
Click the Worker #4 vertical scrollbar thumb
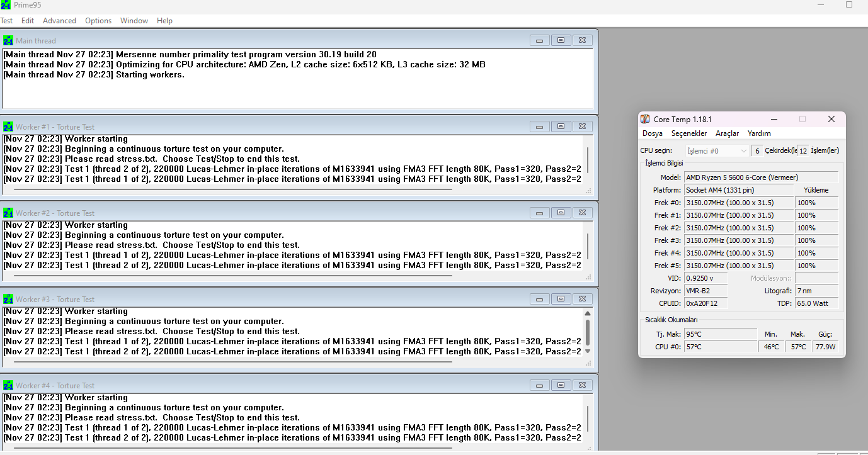[x=588, y=418]
